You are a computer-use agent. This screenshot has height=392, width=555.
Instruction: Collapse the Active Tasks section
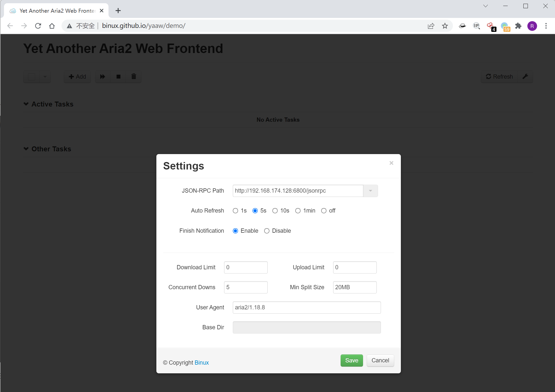26,104
